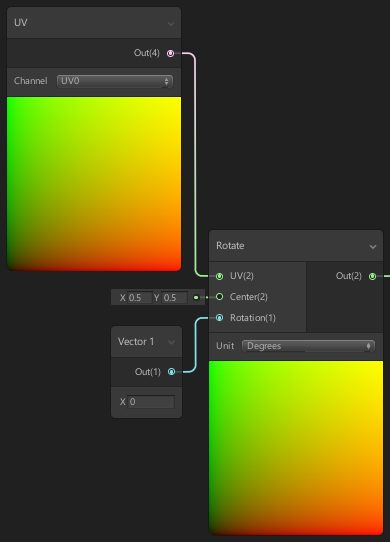Screen dimensions: 390x542
Task: Click the Unit label in Rotate node
Action: [x=225, y=346]
